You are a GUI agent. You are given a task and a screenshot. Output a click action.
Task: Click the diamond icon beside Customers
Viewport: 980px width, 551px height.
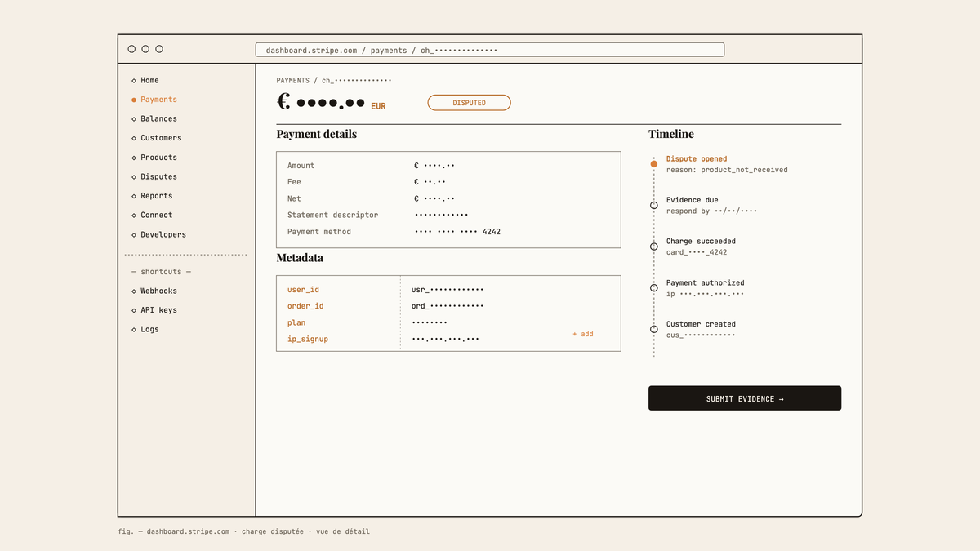pos(134,138)
